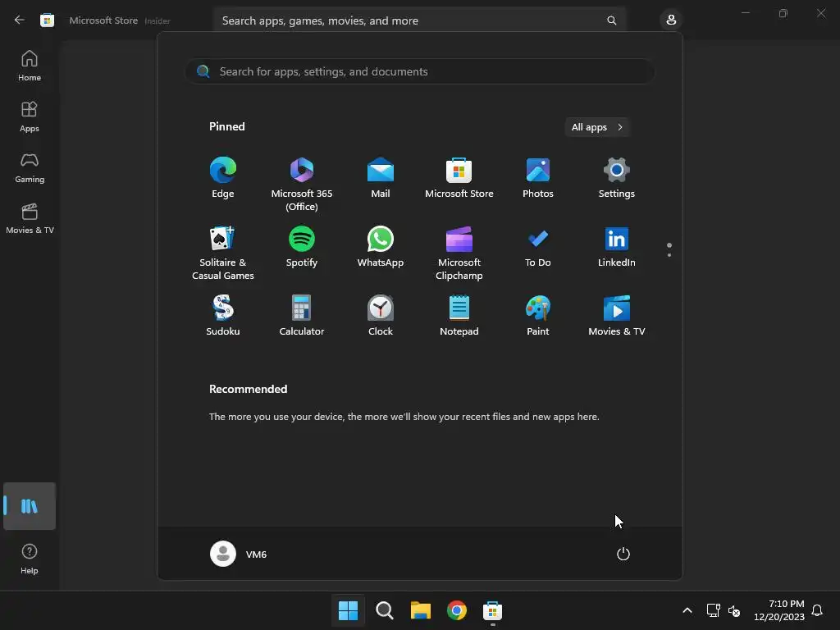
Task: Go to the next page of pinned apps
Action: click(669, 255)
